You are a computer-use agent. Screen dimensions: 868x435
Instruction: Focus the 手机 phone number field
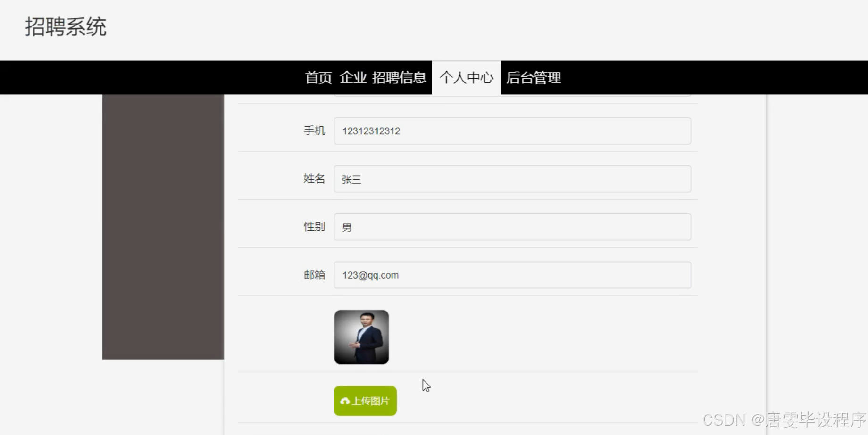(x=512, y=131)
